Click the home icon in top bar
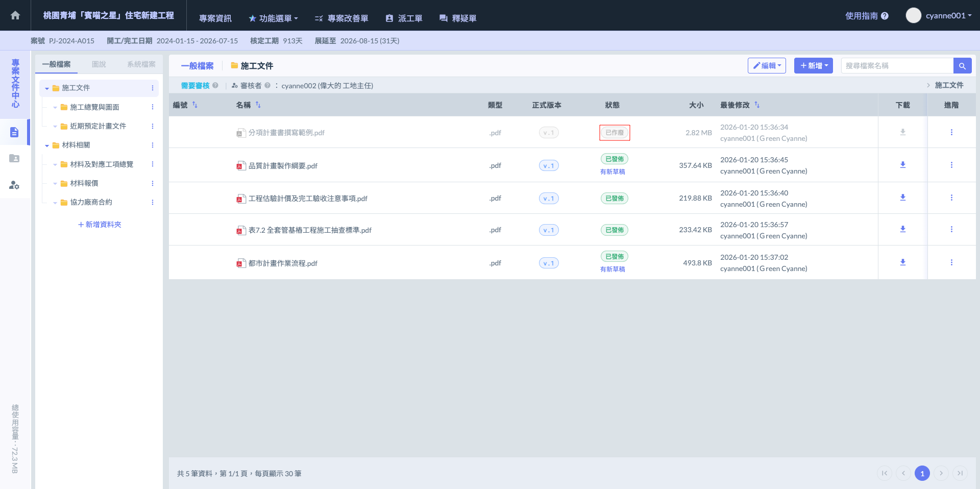 15,15
